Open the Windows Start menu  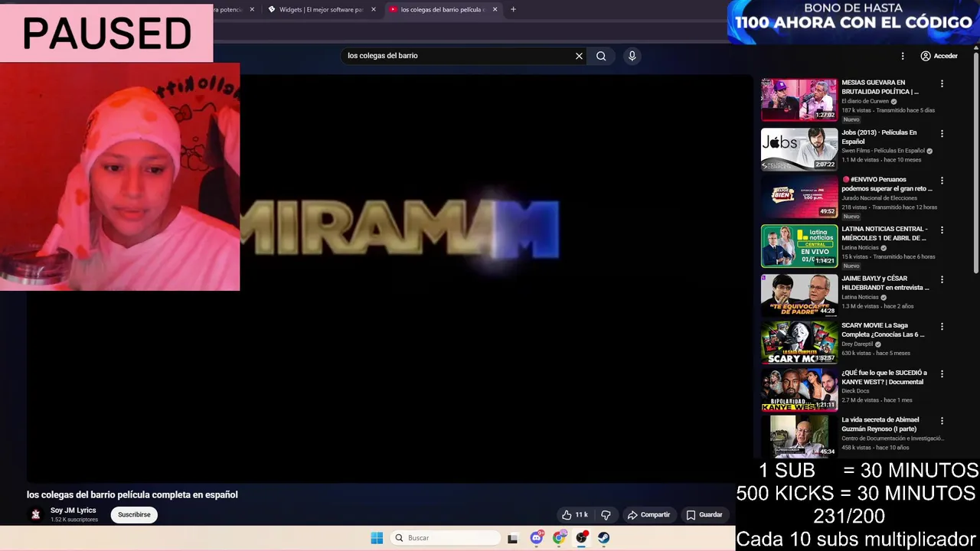click(x=377, y=538)
